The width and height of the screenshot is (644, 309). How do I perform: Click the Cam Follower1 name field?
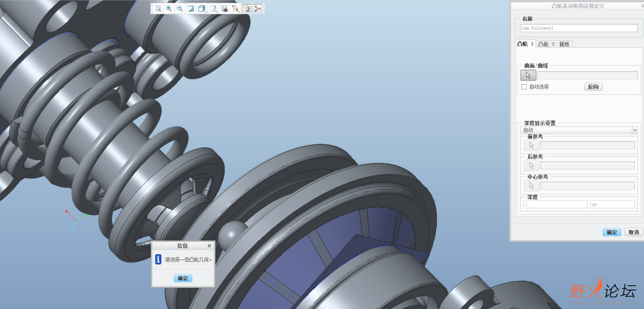579,28
